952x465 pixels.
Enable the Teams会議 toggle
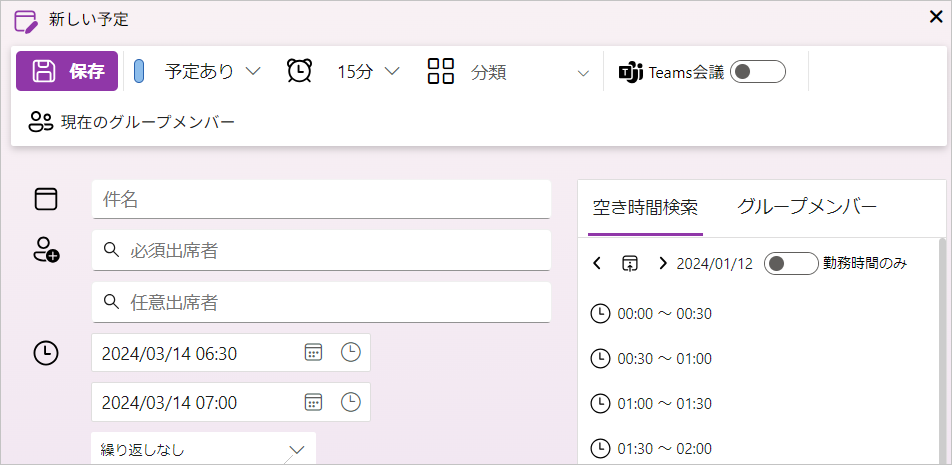pos(758,72)
